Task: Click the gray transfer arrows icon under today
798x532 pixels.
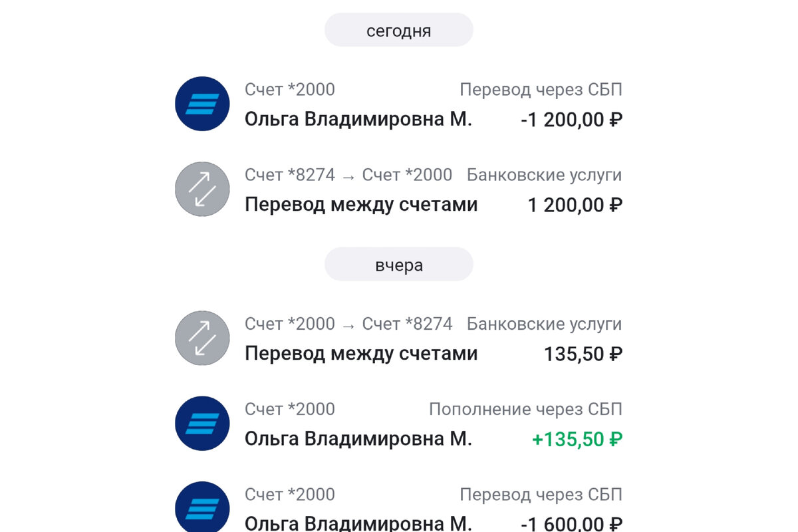Action: pos(201,189)
